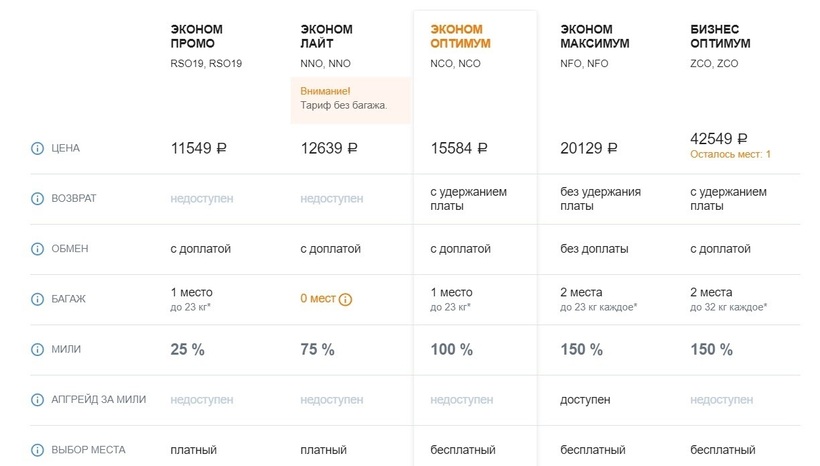
Task: Click the 0 мест baggage link
Action: coord(318,299)
